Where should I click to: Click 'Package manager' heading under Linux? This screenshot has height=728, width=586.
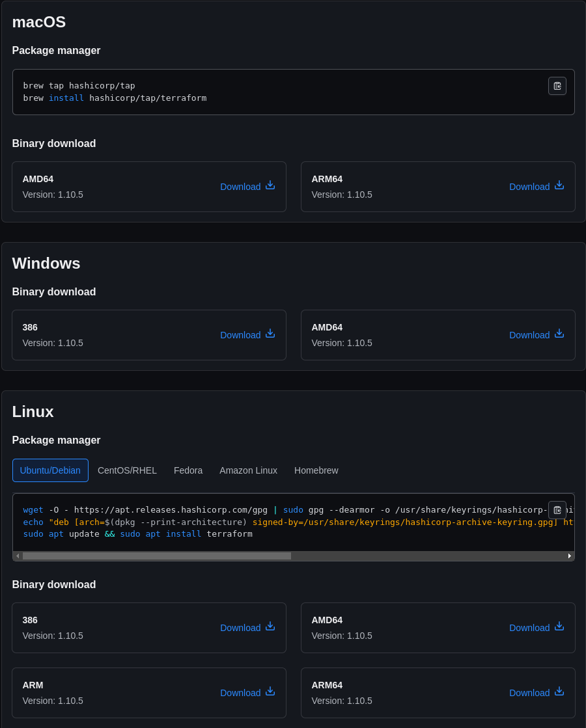coord(56,440)
